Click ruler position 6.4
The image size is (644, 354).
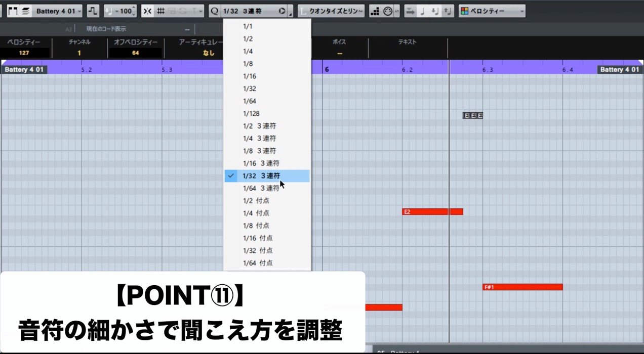pos(568,70)
